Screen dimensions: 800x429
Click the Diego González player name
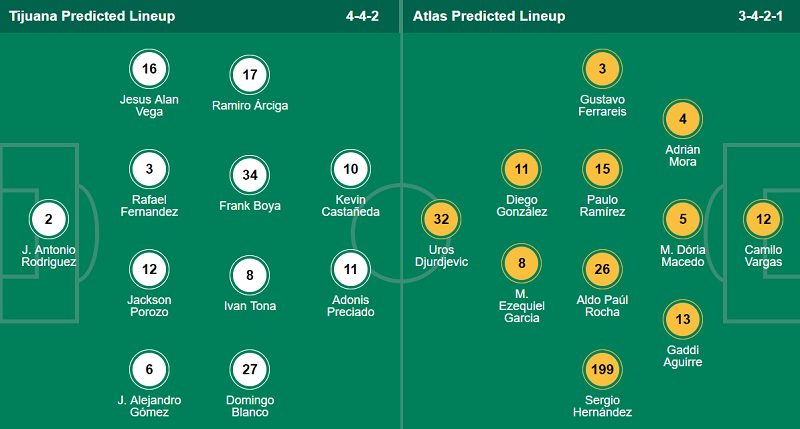click(521, 205)
